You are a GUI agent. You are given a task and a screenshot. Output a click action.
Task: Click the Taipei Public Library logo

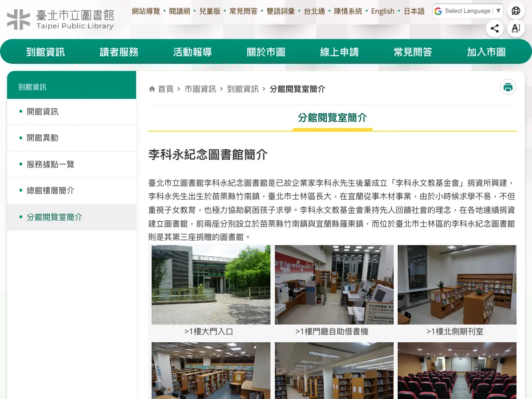[60, 20]
